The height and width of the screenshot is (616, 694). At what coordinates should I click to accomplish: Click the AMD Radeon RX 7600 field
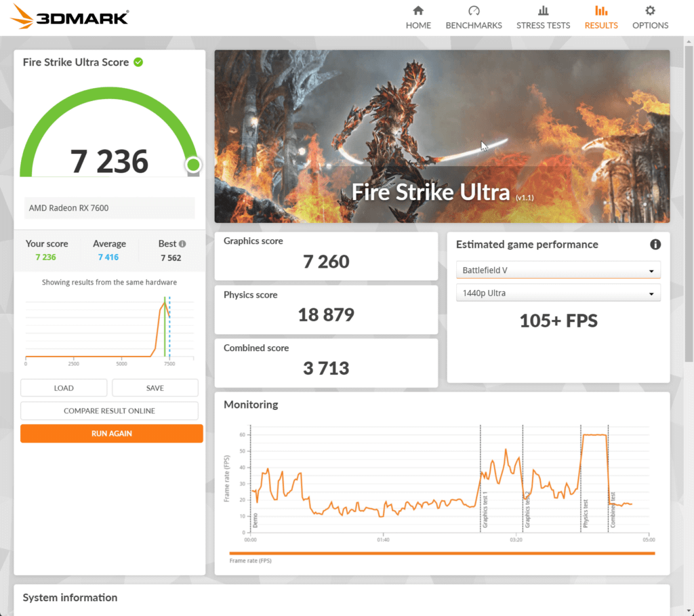[x=109, y=208]
